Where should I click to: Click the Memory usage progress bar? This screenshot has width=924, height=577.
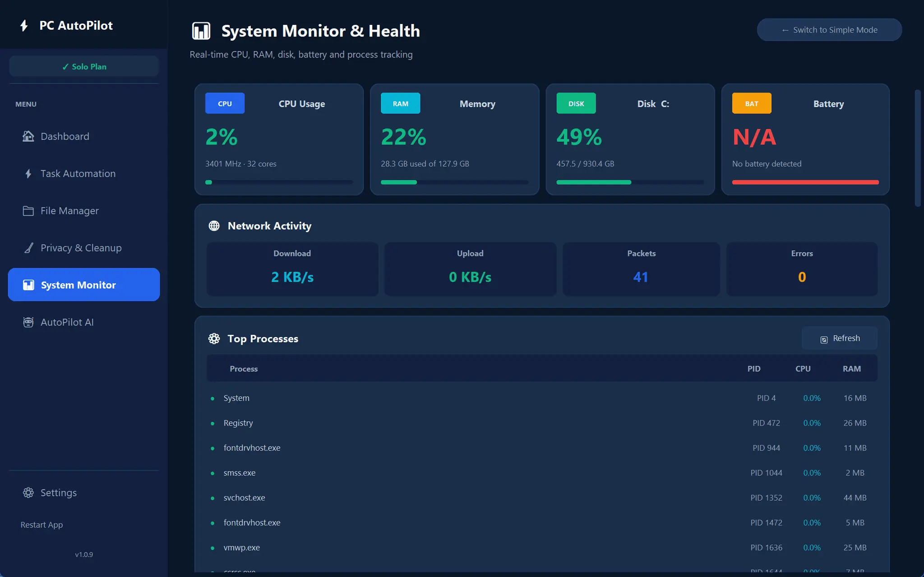[454, 182]
